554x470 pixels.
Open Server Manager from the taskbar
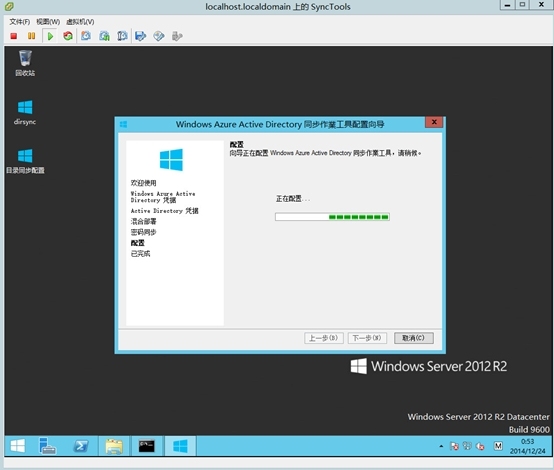47,446
